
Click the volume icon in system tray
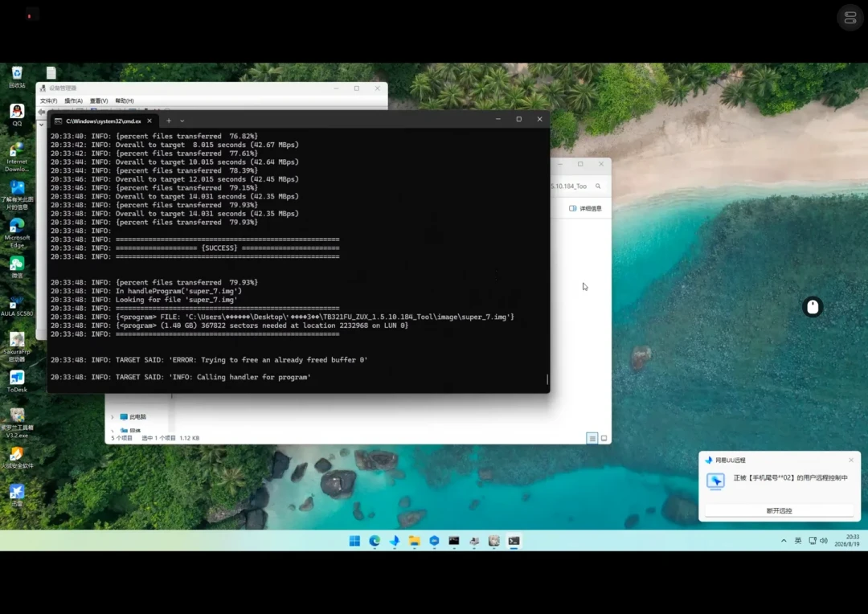824,541
